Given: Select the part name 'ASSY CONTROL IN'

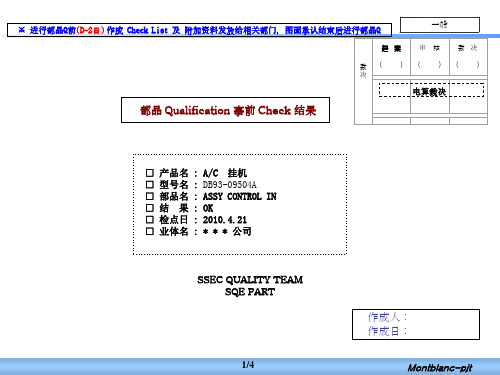Looking at the screenshot, I should coord(240,197).
